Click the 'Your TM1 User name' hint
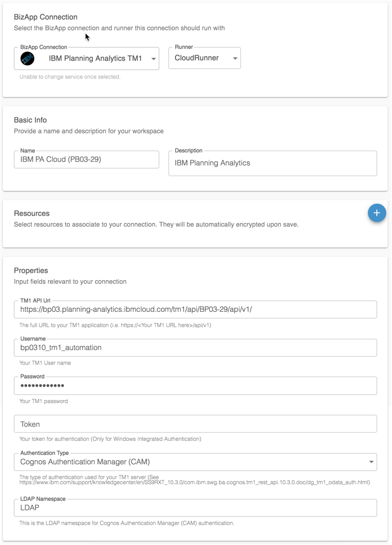392x545 pixels. click(x=45, y=363)
